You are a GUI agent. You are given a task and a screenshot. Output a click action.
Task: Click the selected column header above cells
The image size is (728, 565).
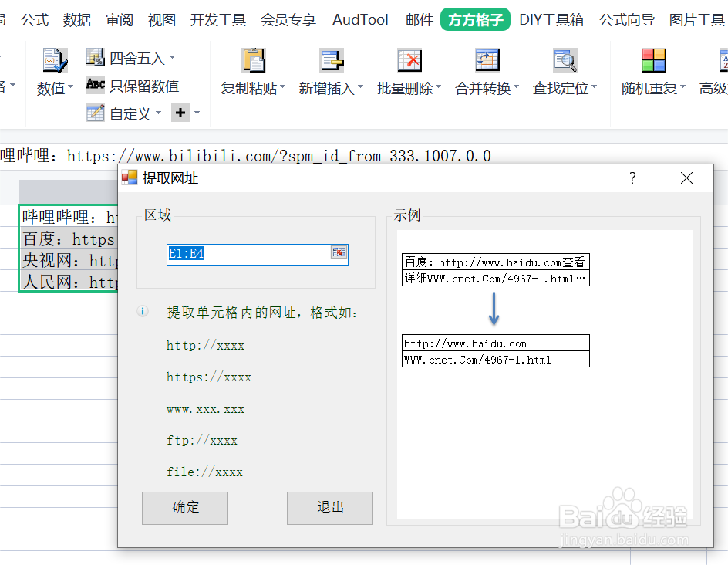pyautogui.click(x=68, y=191)
